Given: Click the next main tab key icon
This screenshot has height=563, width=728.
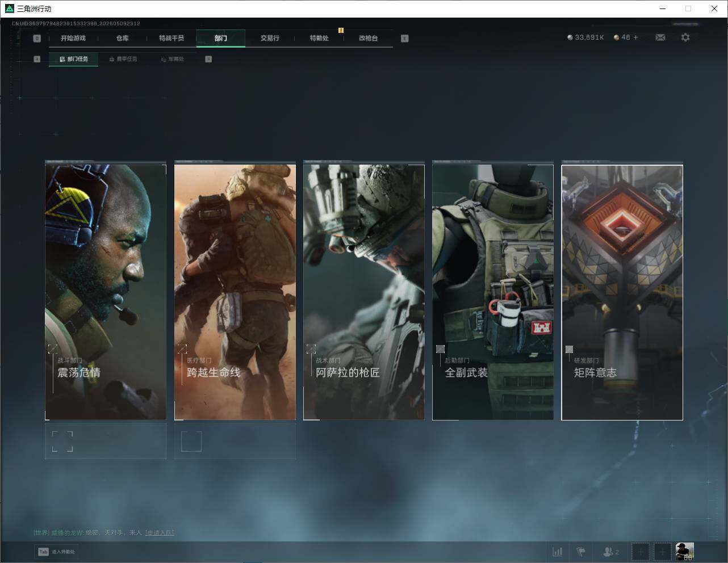Looking at the screenshot, I should 404,39.
